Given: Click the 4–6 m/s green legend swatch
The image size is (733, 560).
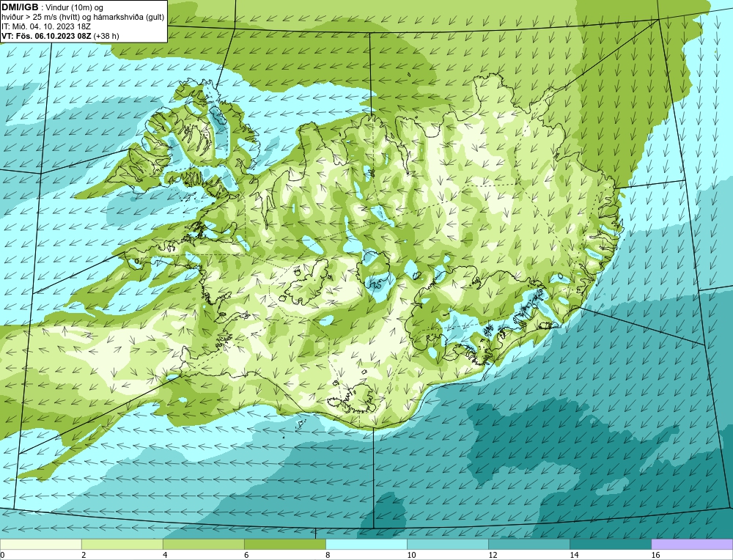Looking at the screenshot, I should point(203,544).
